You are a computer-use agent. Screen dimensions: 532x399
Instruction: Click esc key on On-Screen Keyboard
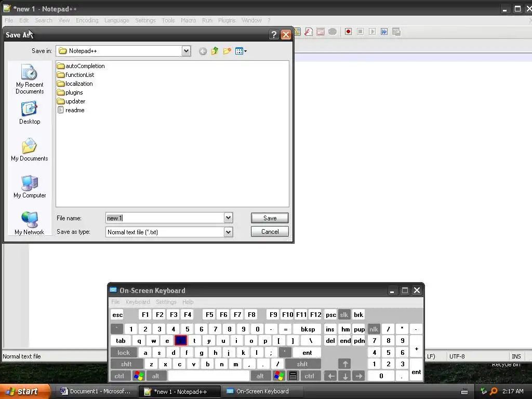click(x=117, y=314)
